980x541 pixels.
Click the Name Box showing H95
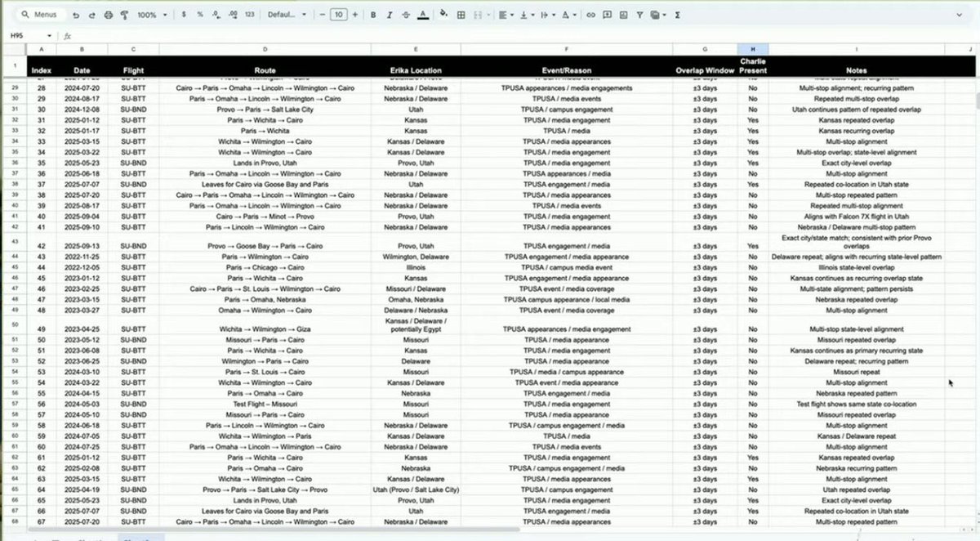(20, 36)
